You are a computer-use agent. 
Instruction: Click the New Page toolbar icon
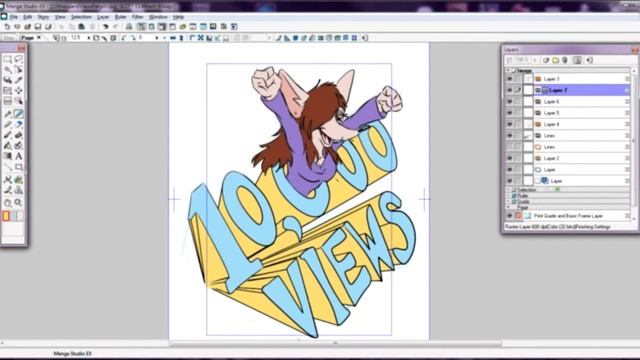click(7, 27)
